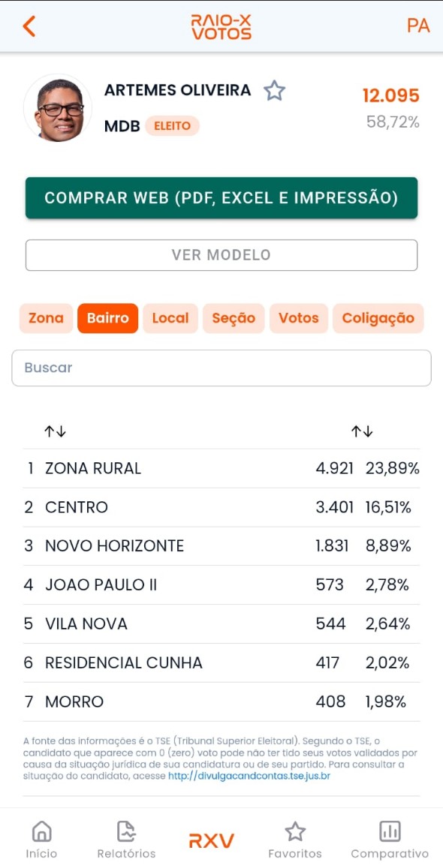The height and width of the screenshot is (868, 443).
Task: Open Favoritos star in bottom bar
Action: [295, 831]
